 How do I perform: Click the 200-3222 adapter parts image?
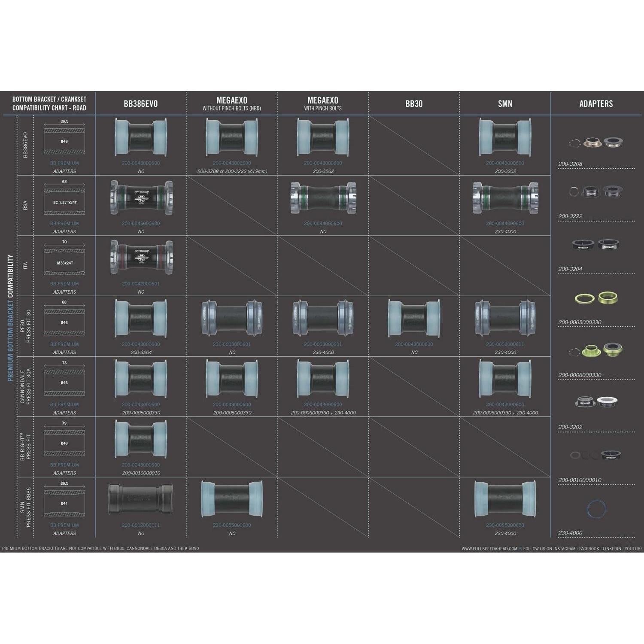pyautogui.click(x=596, y=191)
